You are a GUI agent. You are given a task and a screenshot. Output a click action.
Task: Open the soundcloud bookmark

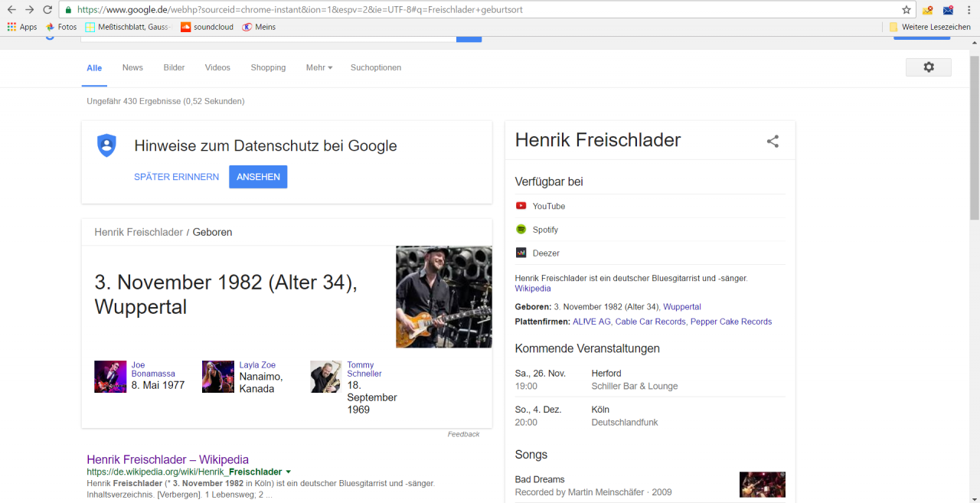pos(207,27)
